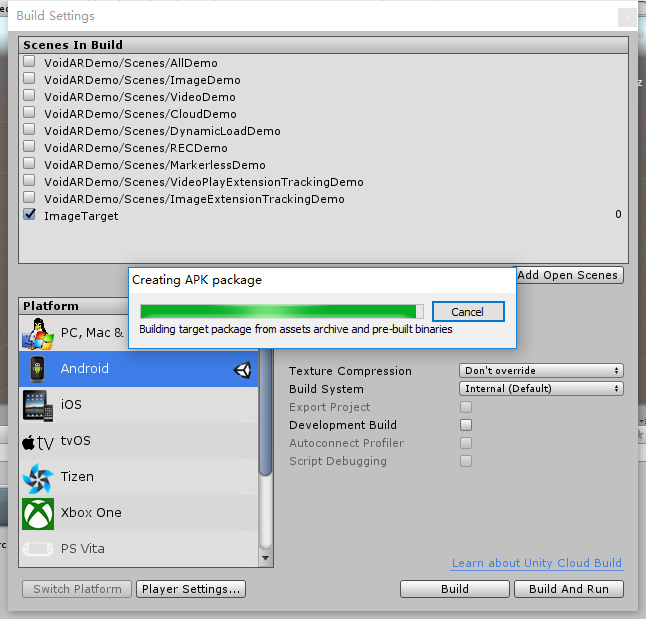Viewport: 646px width, 619px height.
Task: Click the Scenes In Build header
Action: click(x=323, y=45)
